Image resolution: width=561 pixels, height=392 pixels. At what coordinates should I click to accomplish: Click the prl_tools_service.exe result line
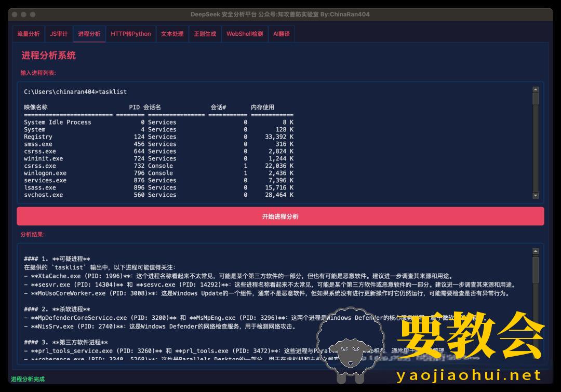point(234,351)
